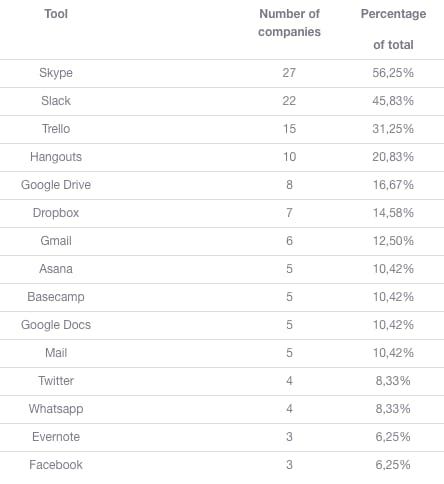The width and height of the screenshot is (444, 484).
Task: Select the Slack tool name
Action: (56, 101)
